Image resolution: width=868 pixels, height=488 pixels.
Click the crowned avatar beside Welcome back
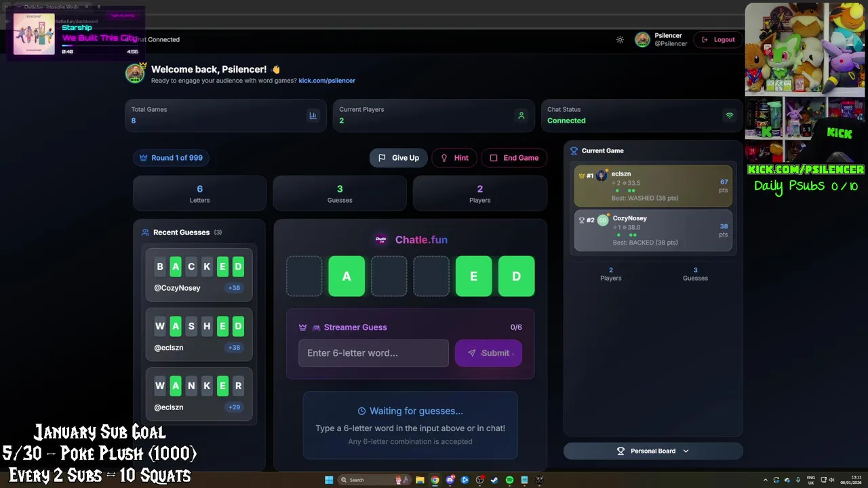click(x=135, y=73)
